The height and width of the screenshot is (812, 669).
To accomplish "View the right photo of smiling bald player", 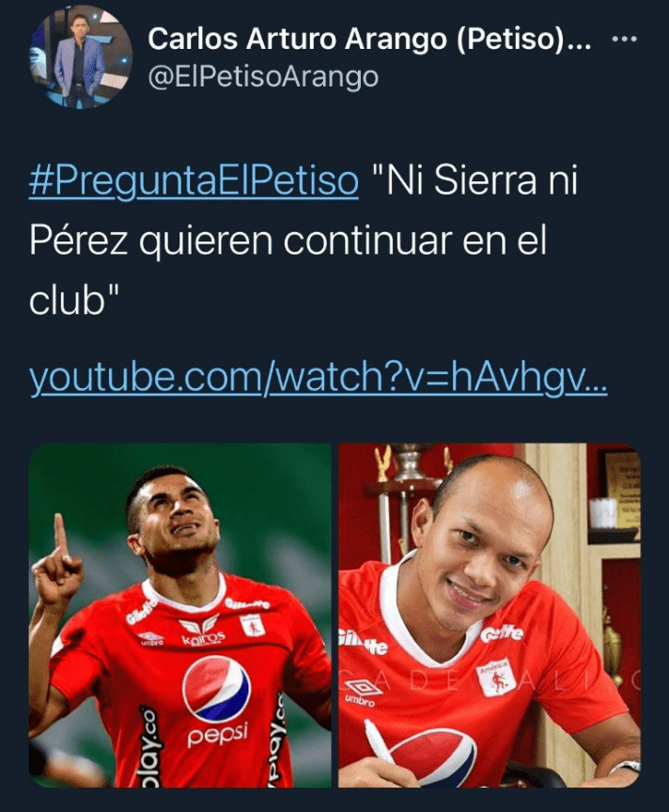I will tap(490, 616).
